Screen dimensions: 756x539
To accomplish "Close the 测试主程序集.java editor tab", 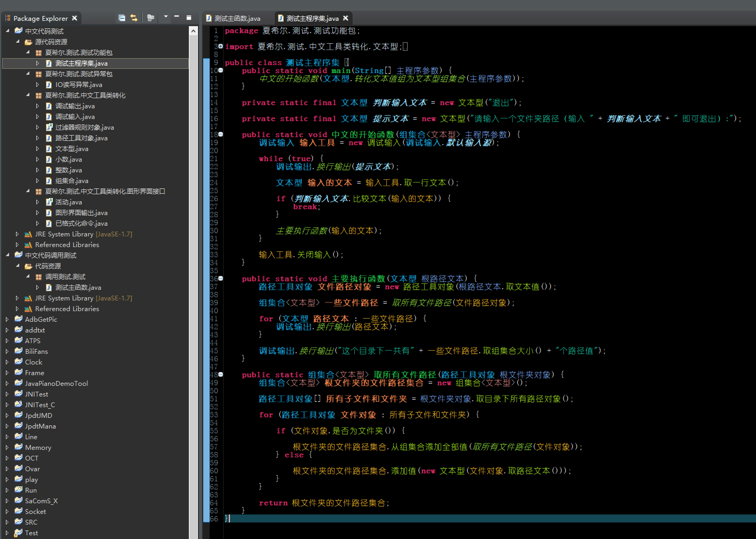I will click(346, 18).
